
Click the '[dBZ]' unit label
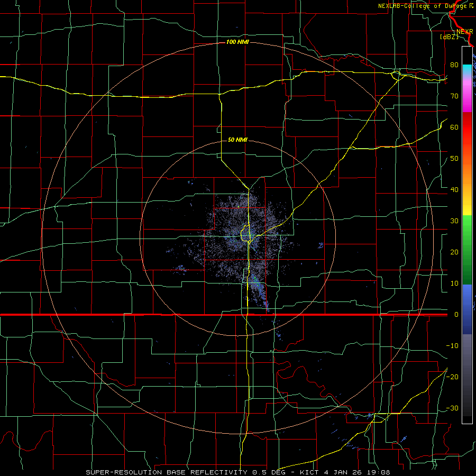(449, 36)
